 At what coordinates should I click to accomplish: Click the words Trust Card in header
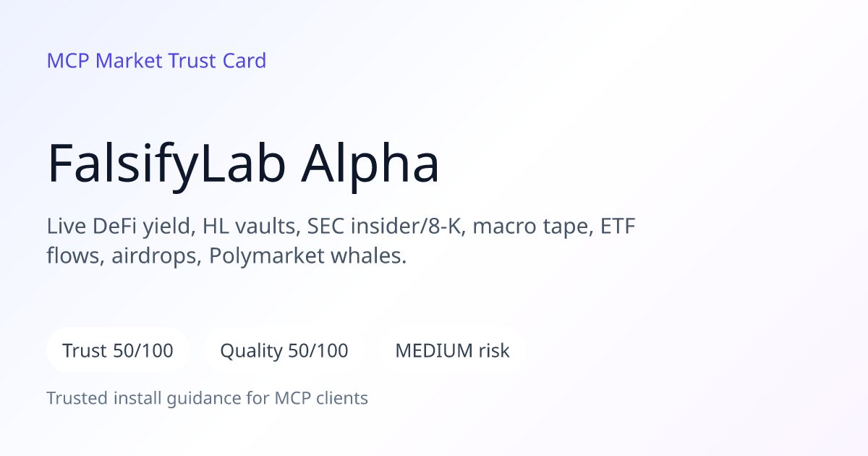point(217,60)
